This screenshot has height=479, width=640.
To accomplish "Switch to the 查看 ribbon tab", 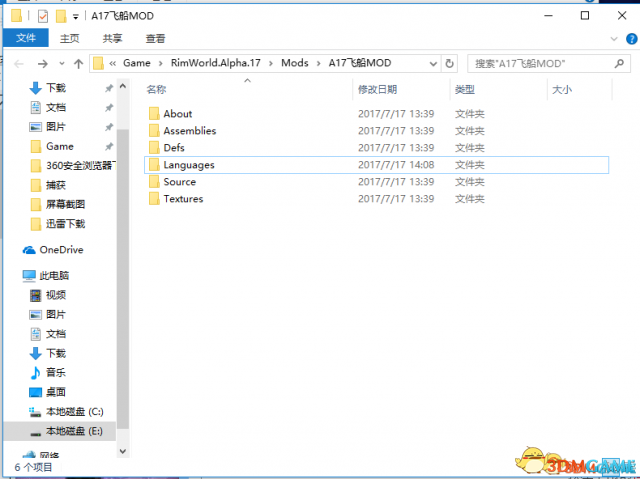I will pos(156,38).
